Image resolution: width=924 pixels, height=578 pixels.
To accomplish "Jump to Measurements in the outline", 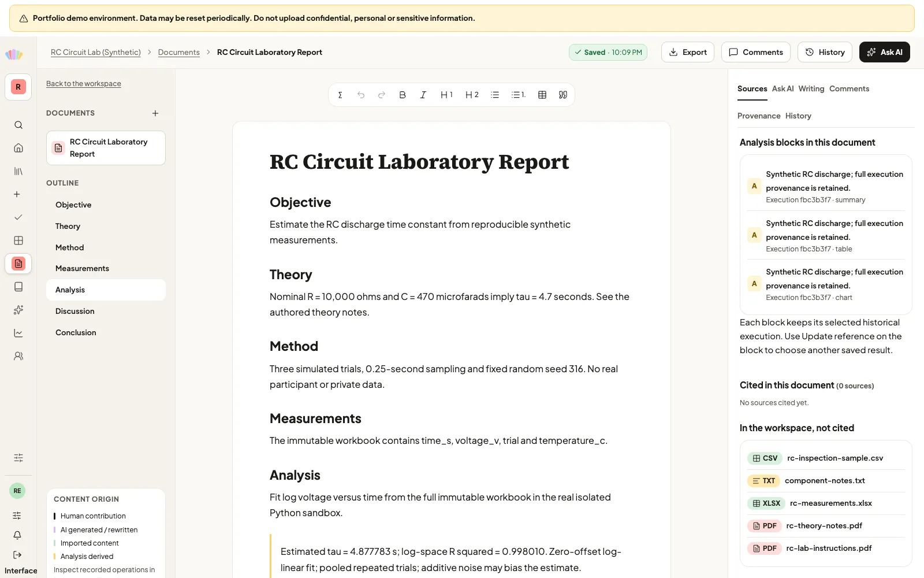I will coord(106,268).
